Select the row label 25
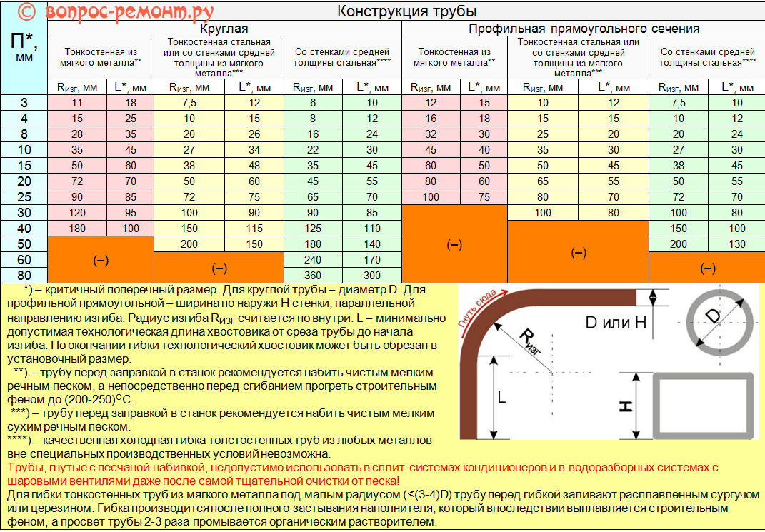 click(24, 197)
